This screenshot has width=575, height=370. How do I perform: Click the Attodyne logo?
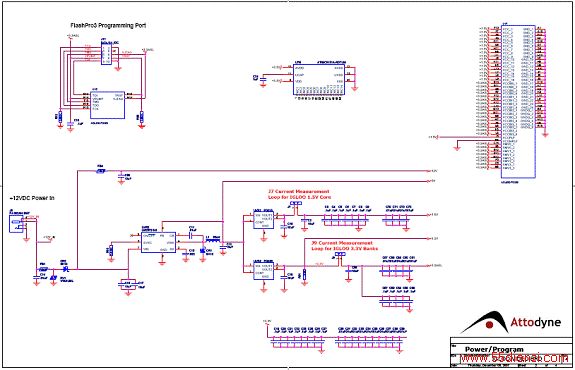511,322
